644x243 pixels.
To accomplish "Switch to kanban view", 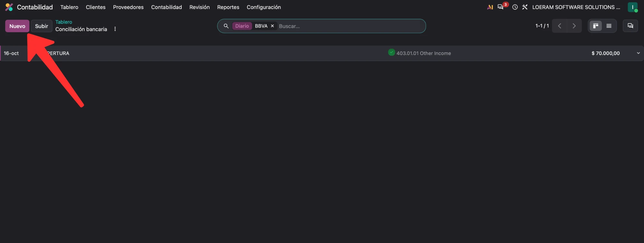I will pos(596,26).
